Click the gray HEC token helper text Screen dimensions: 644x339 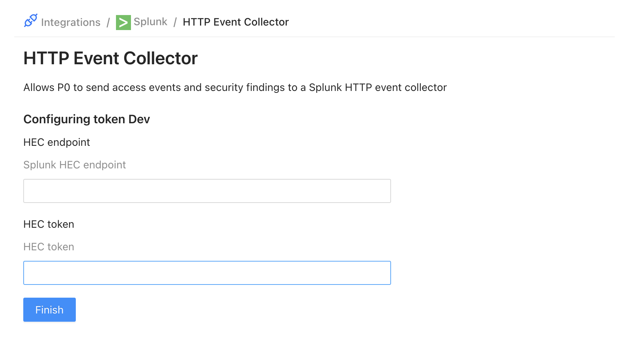tap(49, 247)
